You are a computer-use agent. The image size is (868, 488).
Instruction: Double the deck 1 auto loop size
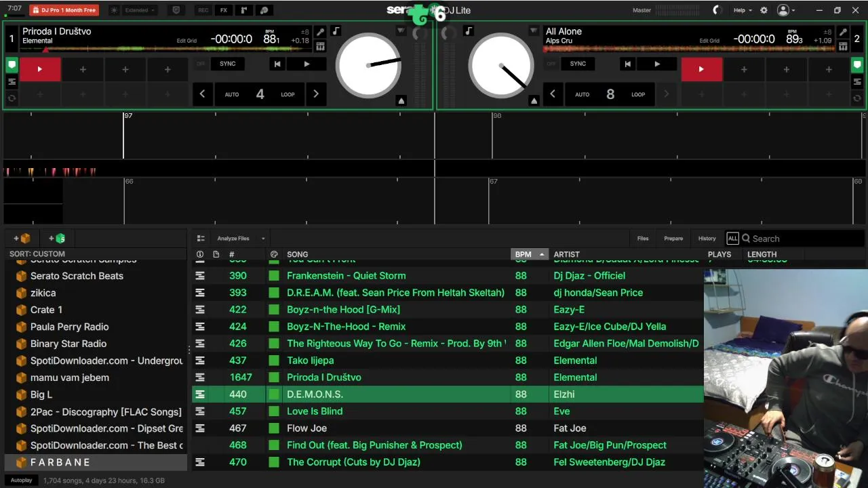point(315,94)
